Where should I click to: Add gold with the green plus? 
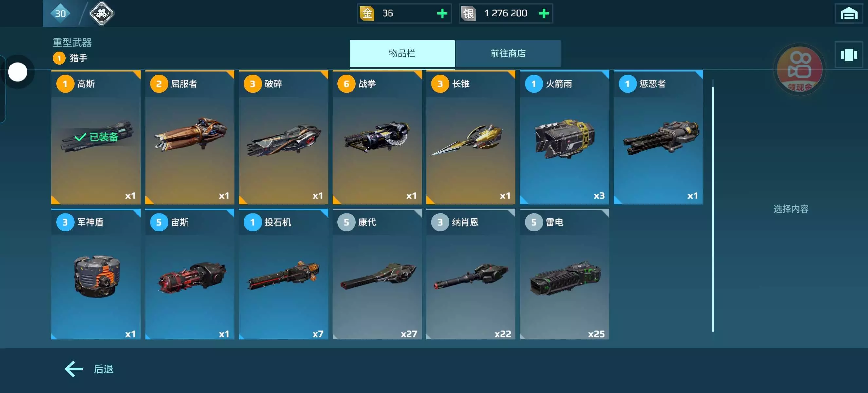pyautogui.click(x=442, y=13)
